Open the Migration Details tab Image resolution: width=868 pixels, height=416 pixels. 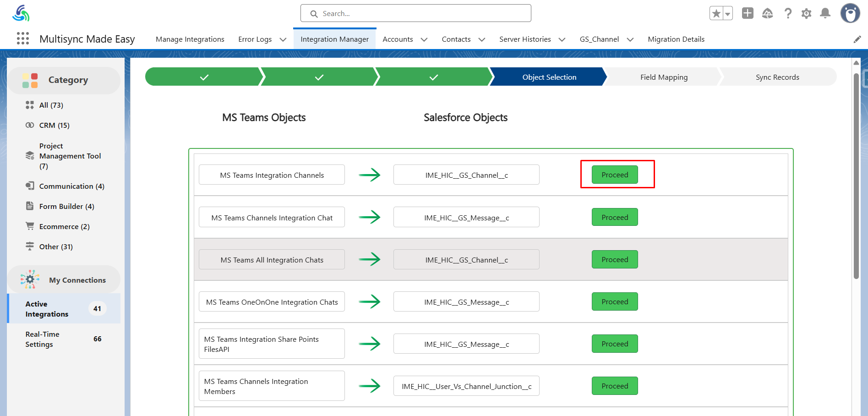[x=676, y=39]
